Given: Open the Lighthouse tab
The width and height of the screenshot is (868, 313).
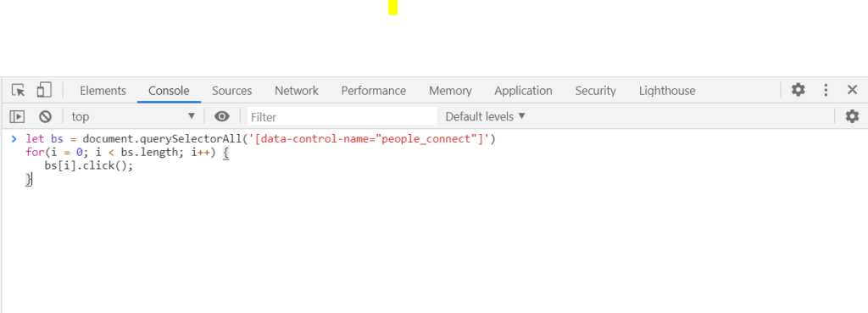Looking at the screenshot, I should [x=667, y=91].
